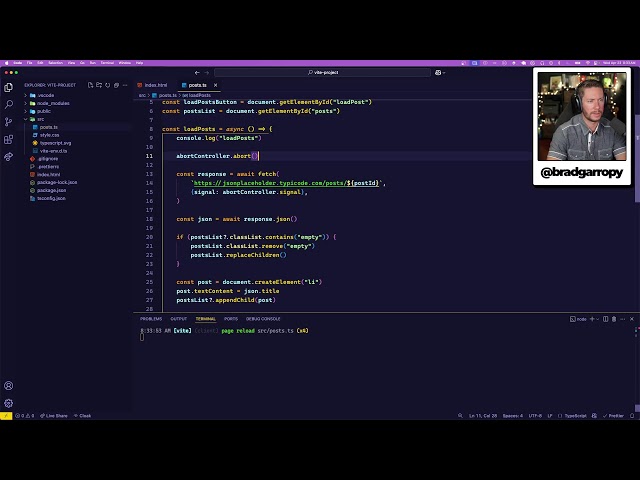Image resolution: width=640 pixels, height=480 pixels.
Task: Click the vite-project command center search box
Action: point(322,73)
